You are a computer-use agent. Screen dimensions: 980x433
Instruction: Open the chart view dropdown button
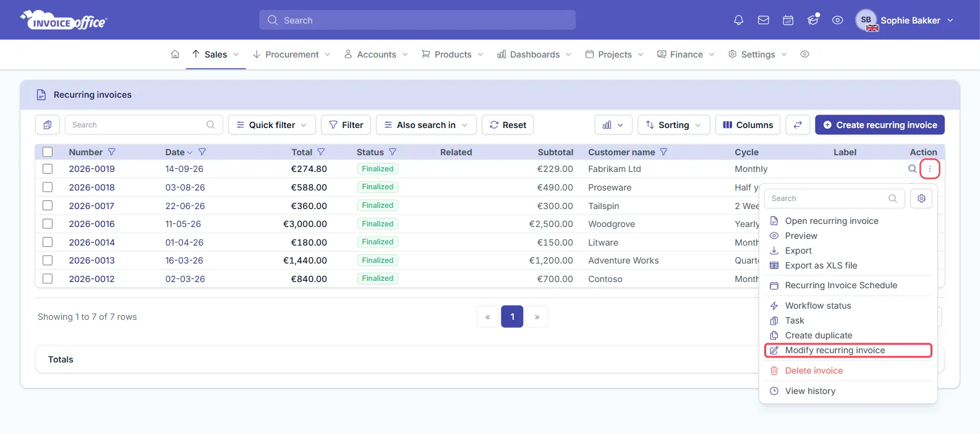click(613, 125)
